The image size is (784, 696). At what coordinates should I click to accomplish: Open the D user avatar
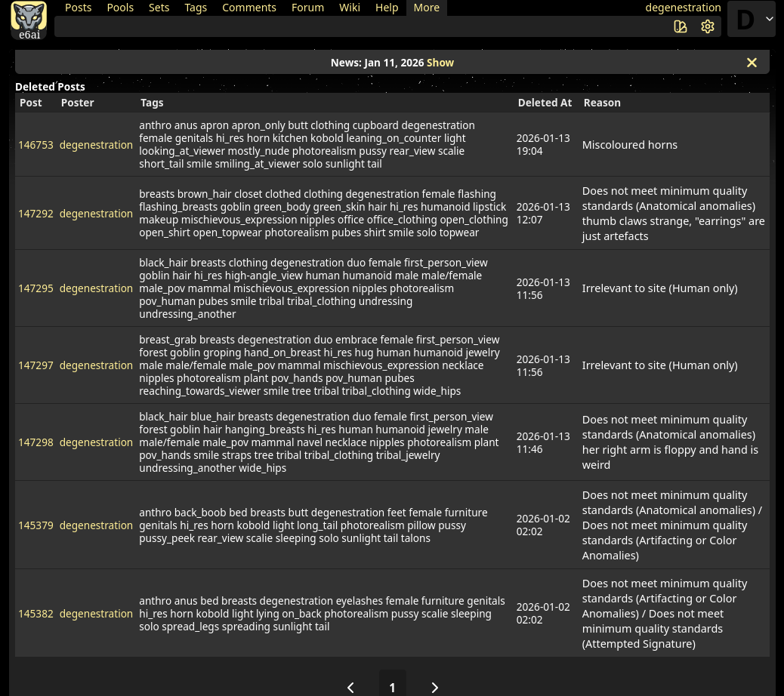click(745, 20)
